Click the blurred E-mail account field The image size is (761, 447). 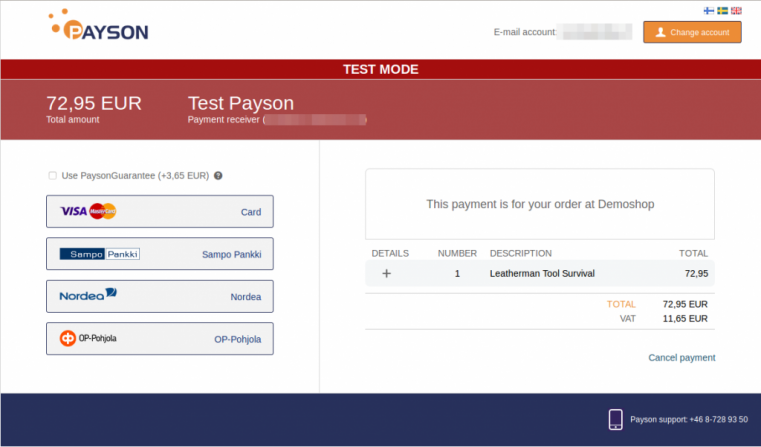point(595,32)
